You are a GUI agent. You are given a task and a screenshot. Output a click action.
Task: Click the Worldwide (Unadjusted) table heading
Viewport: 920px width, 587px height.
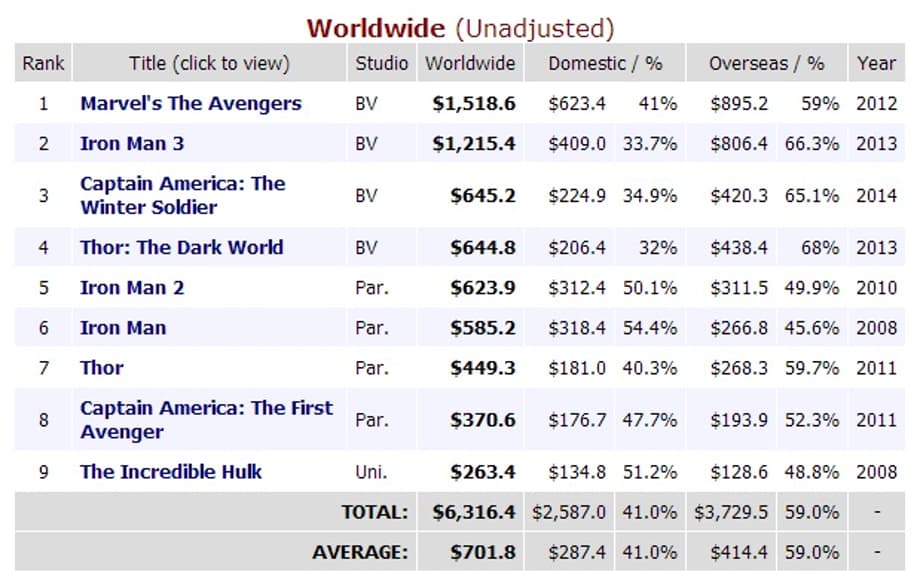[x=460, y=28]
